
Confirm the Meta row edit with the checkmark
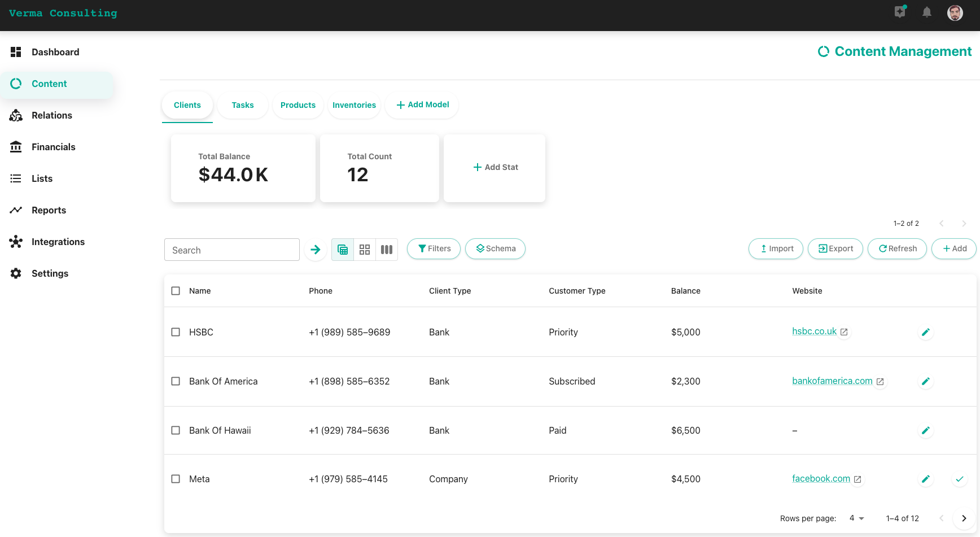960,479
